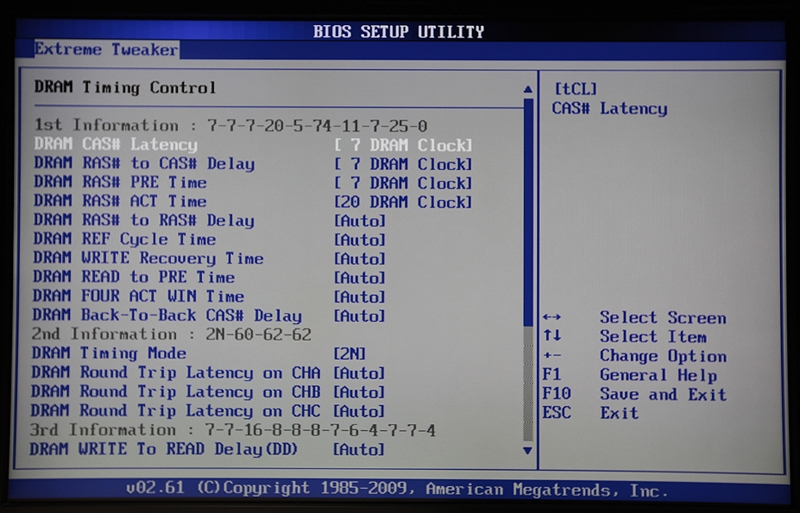Open DRAM RAS# PRE Time option
The image size is (800, 513).
click(x=403, y=183)
